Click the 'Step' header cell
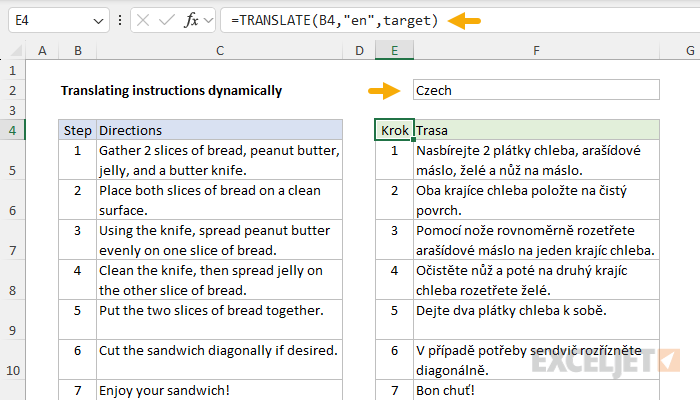This screenshot has height=400, width=700. (78, 130)
